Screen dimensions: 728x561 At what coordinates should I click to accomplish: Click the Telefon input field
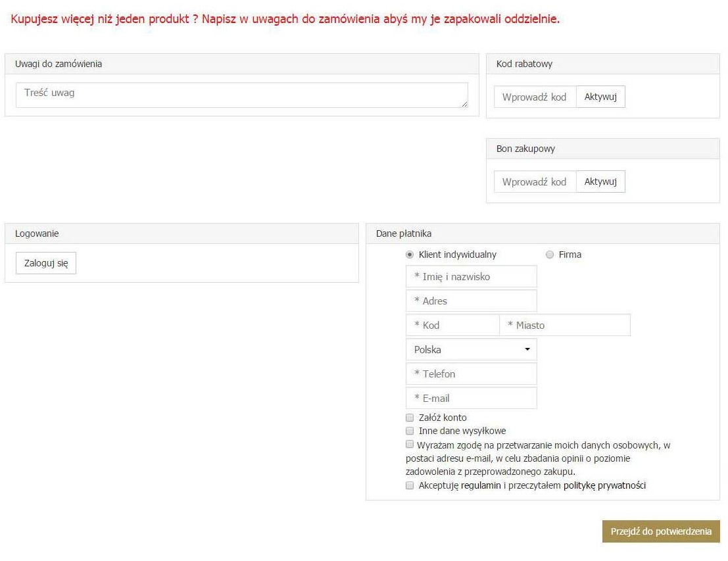(x=471, y=374)
